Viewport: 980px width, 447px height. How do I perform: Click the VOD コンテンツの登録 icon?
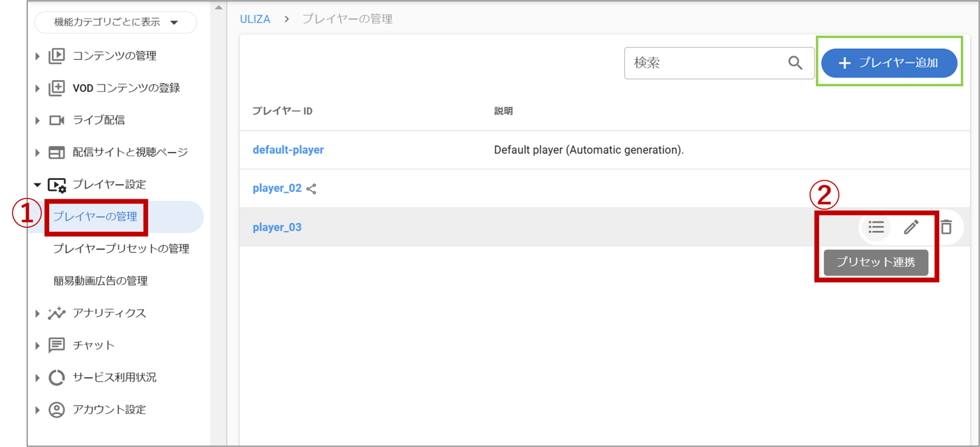tap(57, 88)
